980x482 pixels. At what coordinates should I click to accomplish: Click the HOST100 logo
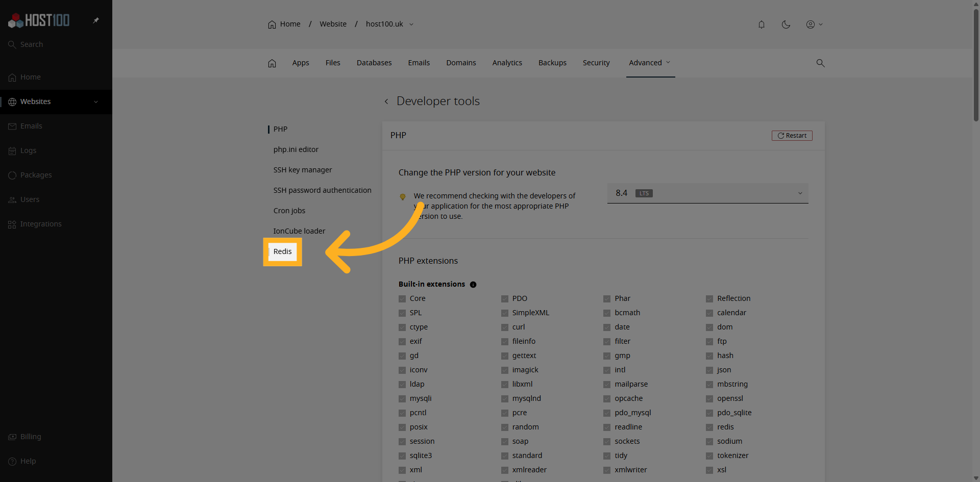point(39,20)
